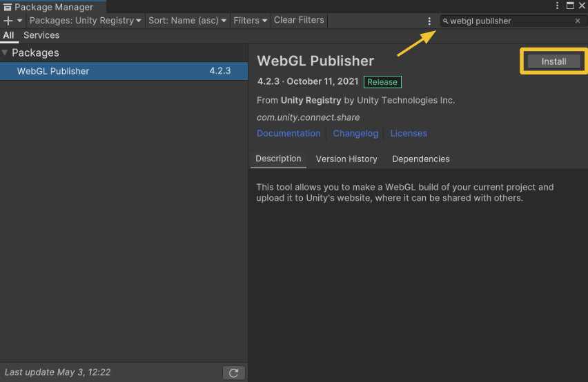Screen dimensions: 588x382
Task: Open the Sort: Name (asc) dropdown
Action: (x=187, y=21)
